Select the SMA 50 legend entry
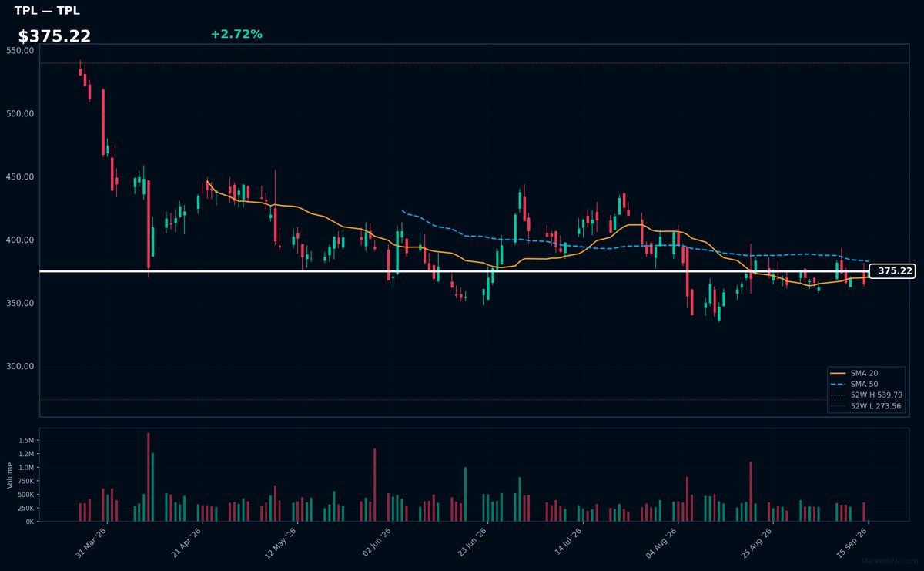924x571 pixels. (865, 384)
